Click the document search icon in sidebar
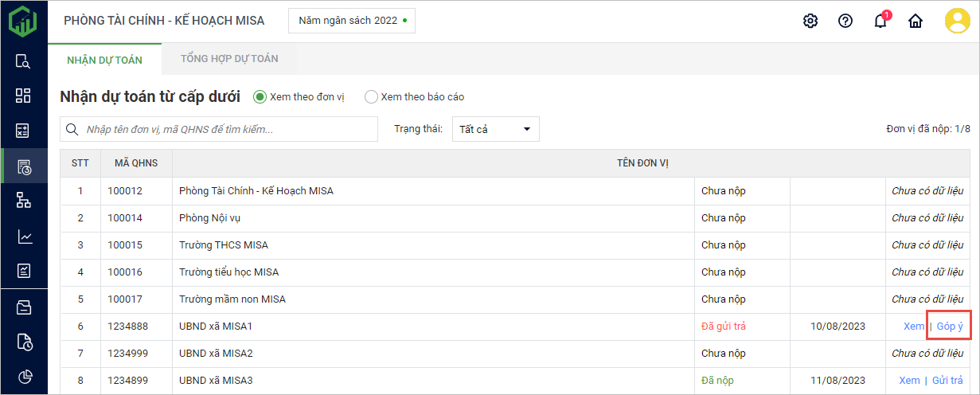Screen dimensions: 980x395 coord(23,61)
